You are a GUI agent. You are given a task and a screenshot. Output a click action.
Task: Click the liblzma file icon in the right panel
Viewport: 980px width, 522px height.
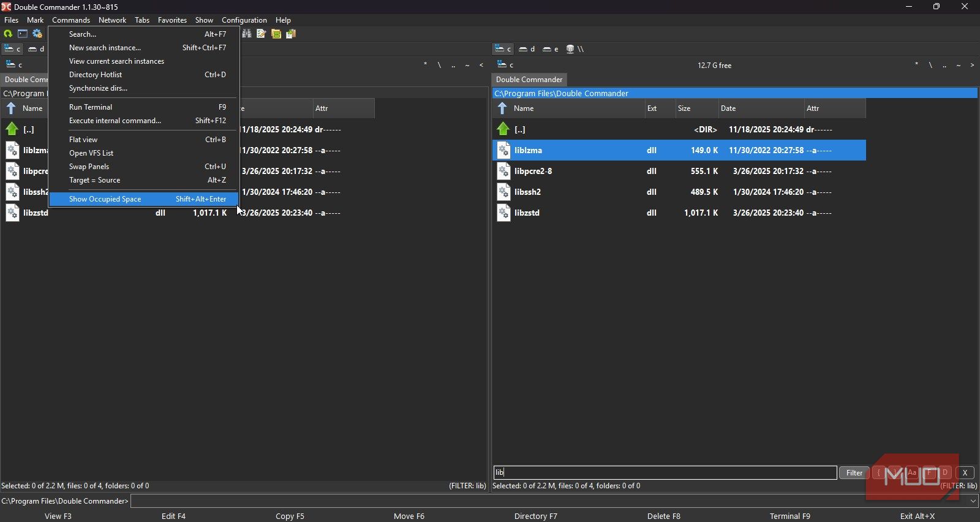pos(503,150)
